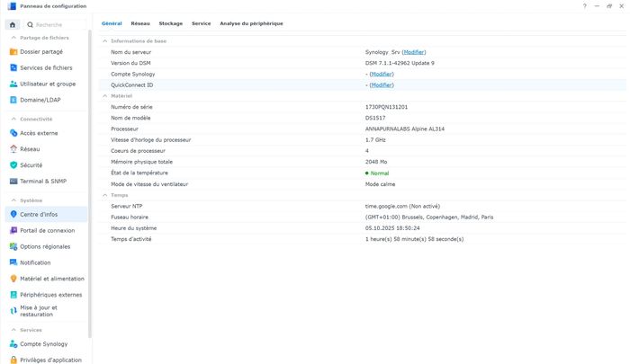Click Modifier link for Compte Synology
Screen dimensions: 630x364
[382, 75]
